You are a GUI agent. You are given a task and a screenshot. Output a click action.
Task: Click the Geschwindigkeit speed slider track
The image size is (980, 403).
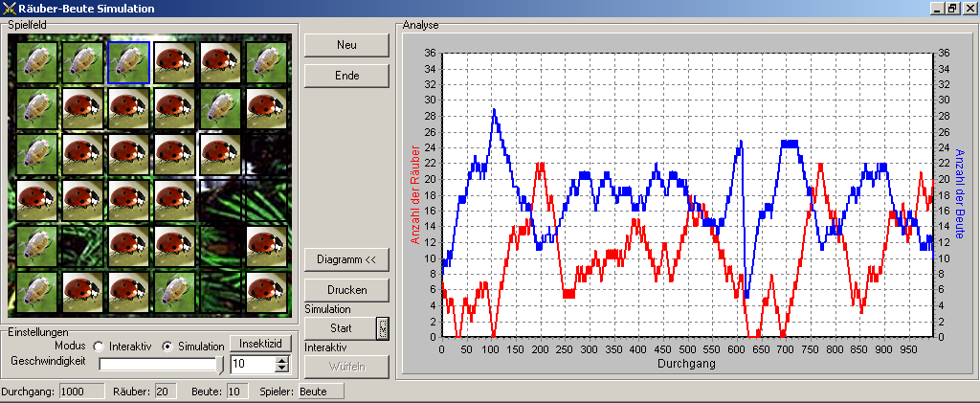point(159,364)
